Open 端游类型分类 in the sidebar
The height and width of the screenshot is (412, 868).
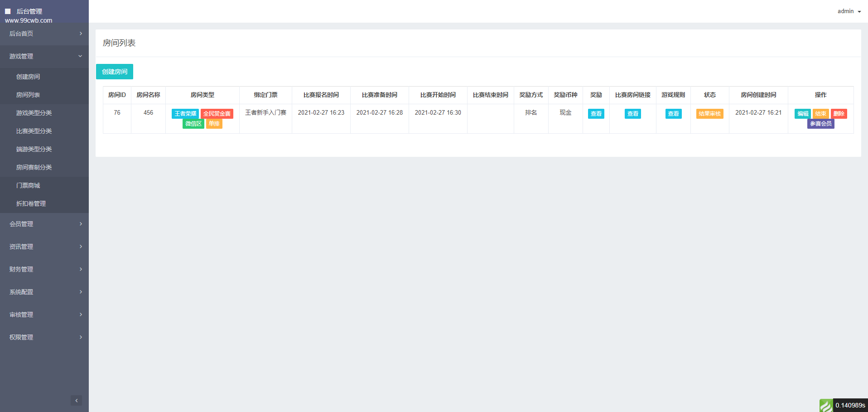tap(44, 149)
